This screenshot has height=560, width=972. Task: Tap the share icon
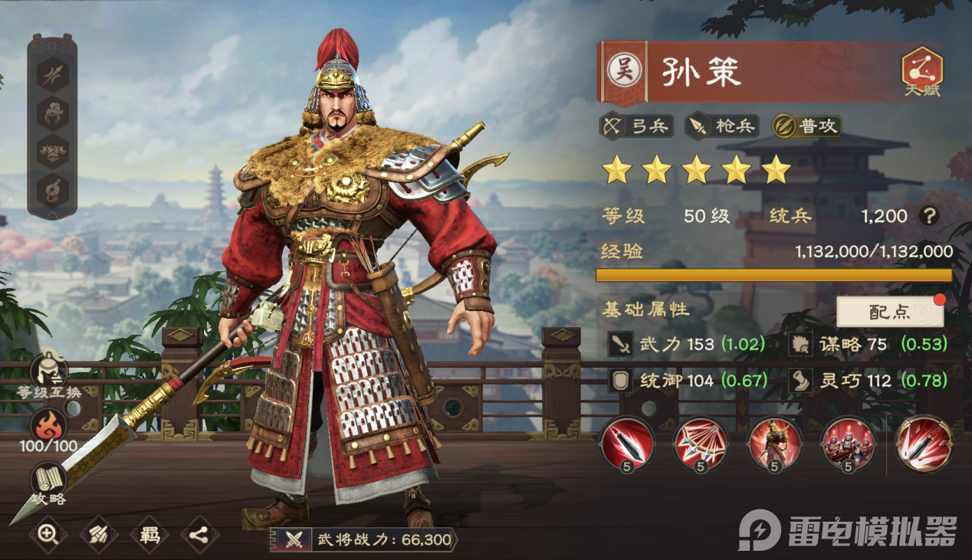pos(199,535)
